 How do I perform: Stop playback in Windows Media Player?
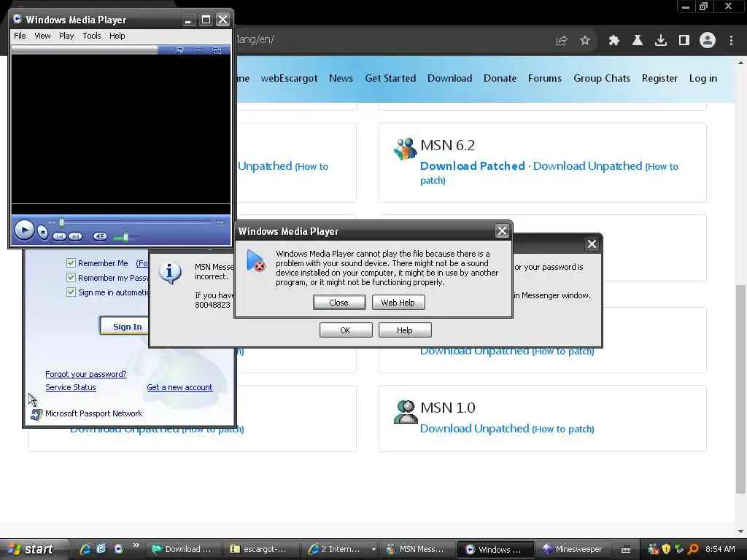coord(43,233)
